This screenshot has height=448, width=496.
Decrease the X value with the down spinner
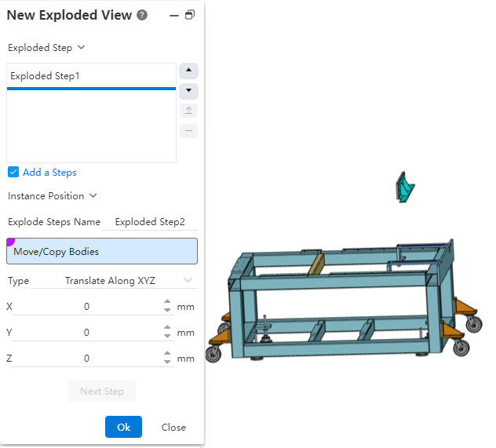pos(167,310)
